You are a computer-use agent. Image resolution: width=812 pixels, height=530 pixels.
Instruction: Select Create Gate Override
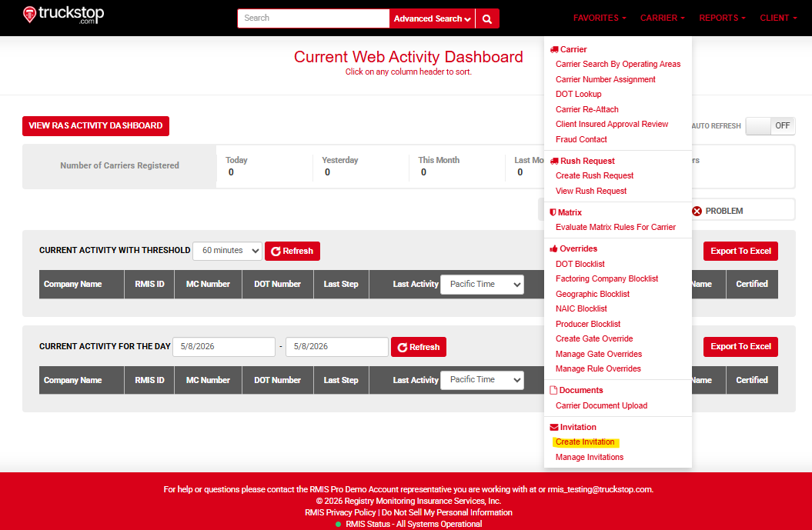pos(594,339)
